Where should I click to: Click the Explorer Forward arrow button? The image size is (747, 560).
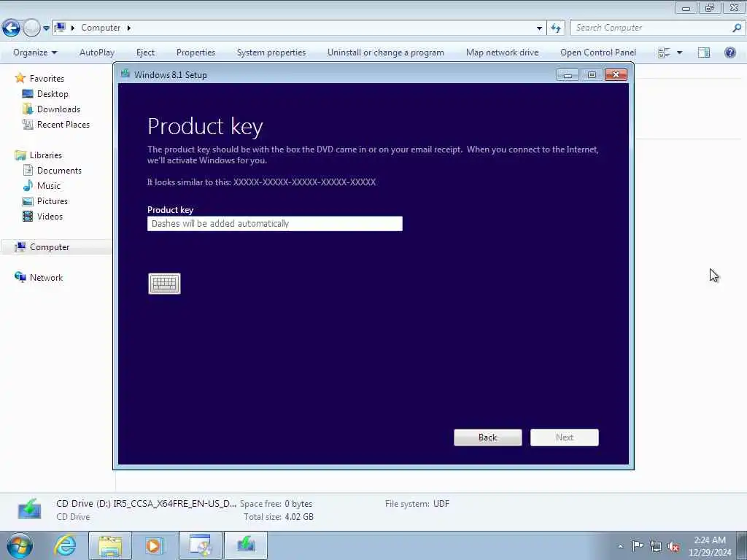coord(31,28)
